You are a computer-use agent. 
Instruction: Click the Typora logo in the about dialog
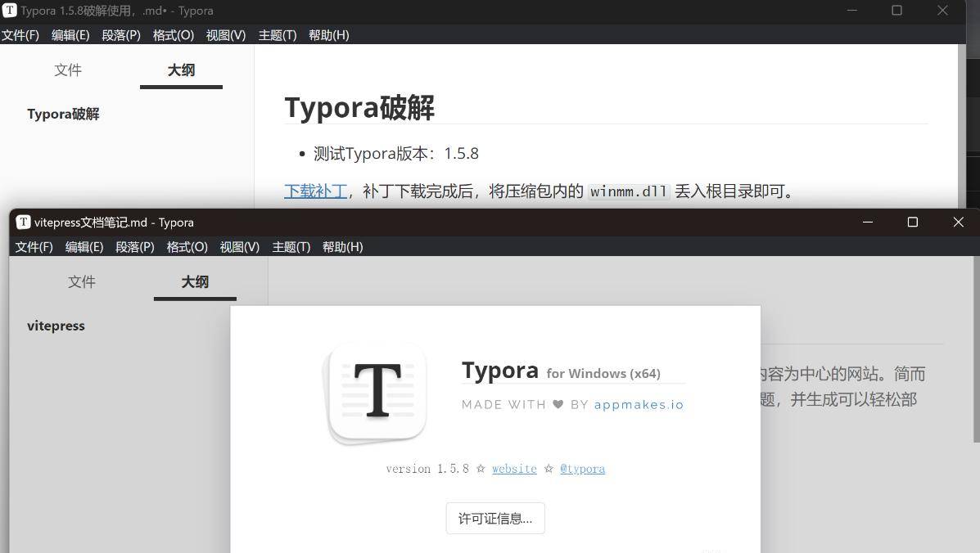click(376, 393)
